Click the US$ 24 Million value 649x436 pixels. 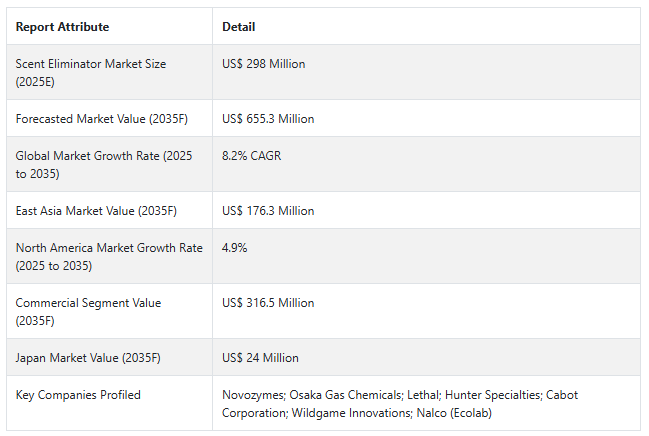pyautogui.click(x=260, y=358)
